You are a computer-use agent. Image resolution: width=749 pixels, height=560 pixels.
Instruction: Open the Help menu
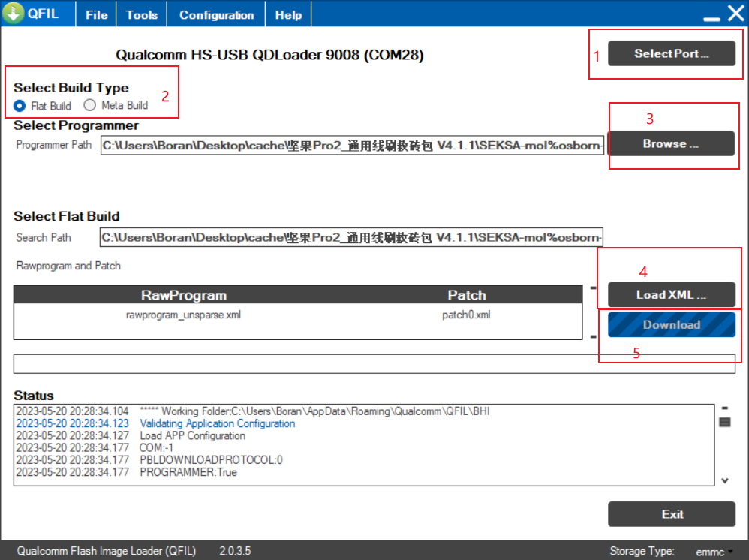[x=288, y=15]
